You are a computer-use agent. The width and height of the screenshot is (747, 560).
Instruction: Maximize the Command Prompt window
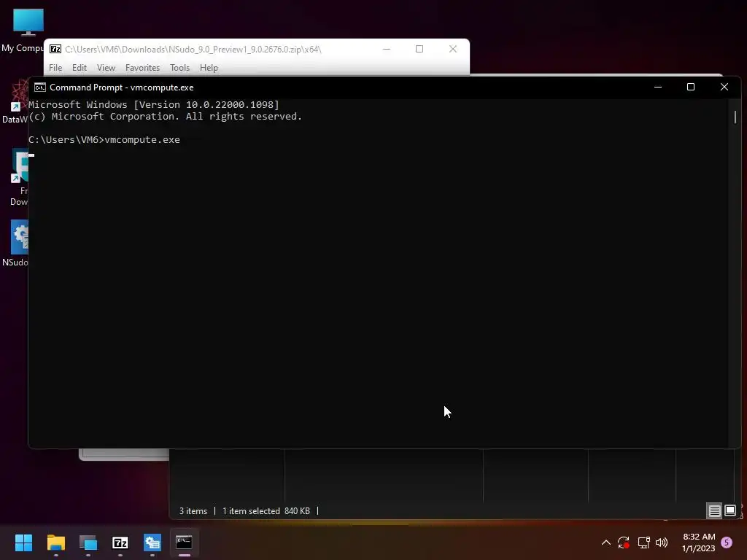(x=691, y=87)
